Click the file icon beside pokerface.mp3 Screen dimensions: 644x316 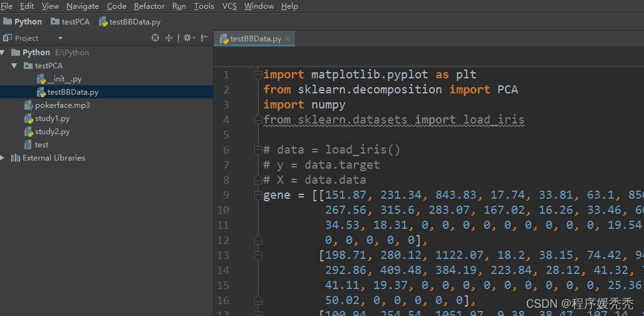(x=28, y=105)
